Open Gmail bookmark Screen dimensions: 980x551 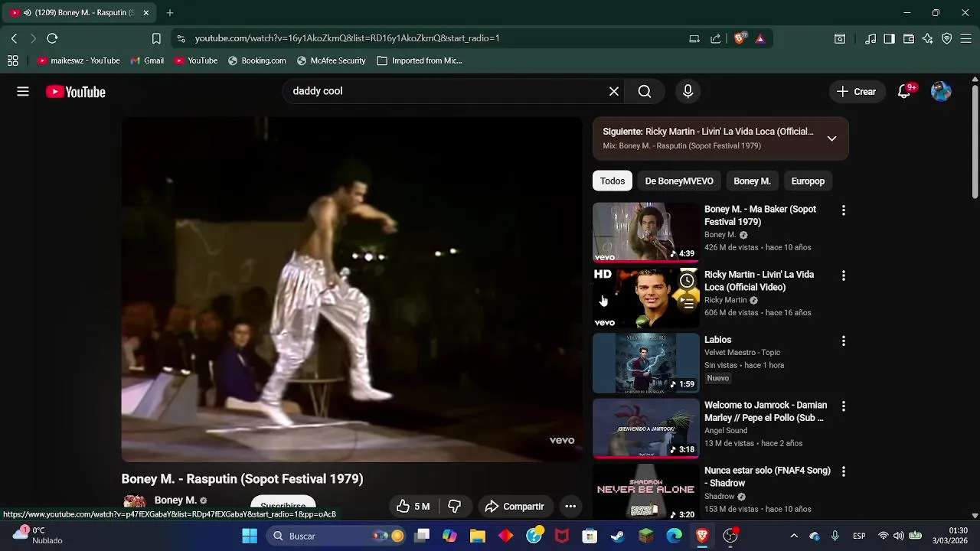[147, 60]
